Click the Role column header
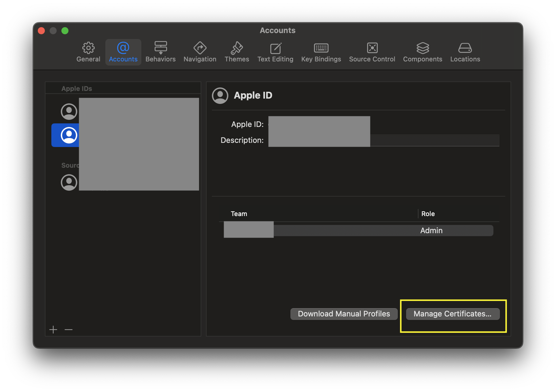The width and height of the screenshot is (556, 392). (428, 214)
